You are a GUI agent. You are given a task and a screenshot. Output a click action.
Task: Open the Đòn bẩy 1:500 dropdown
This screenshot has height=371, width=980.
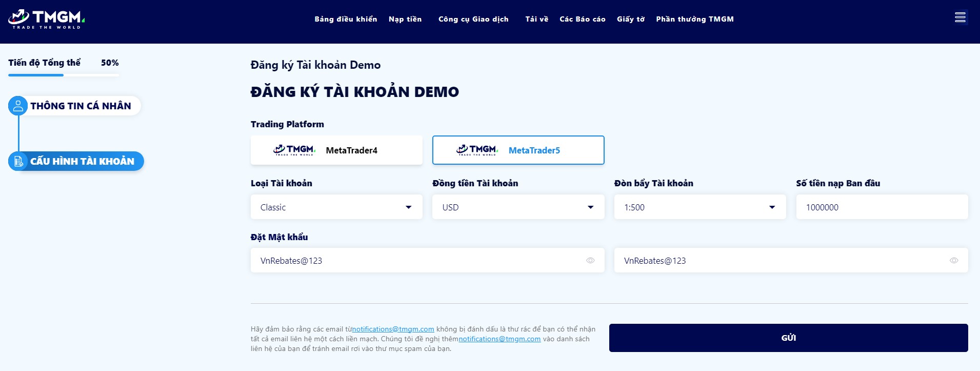(700, 207)
